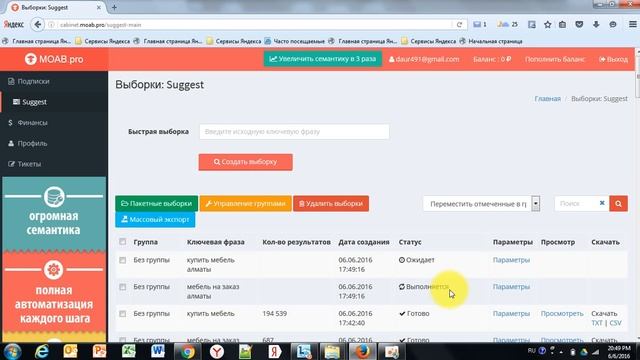Open Управление группами
The width and height of the screenshot is (640, 360).
click(245, 203)
